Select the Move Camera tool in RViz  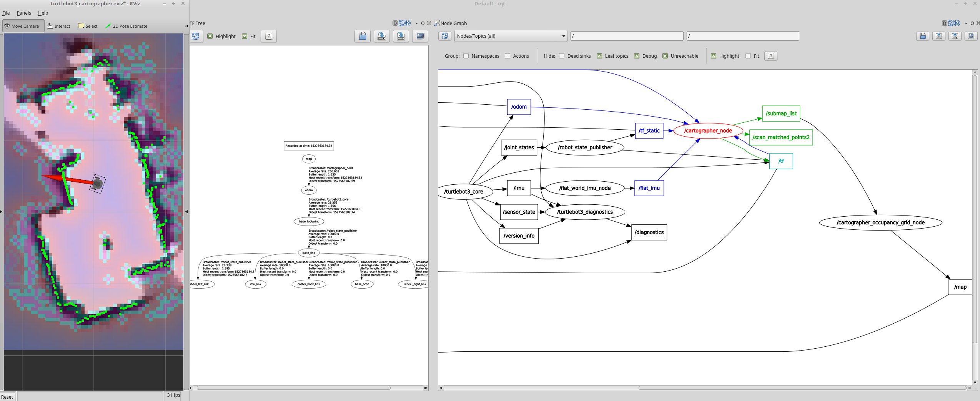[x=23, y=26]
